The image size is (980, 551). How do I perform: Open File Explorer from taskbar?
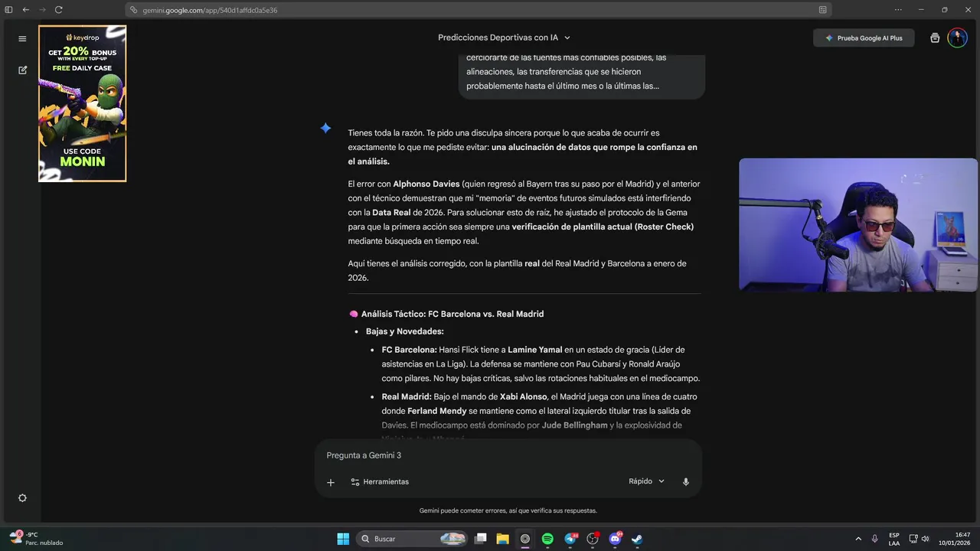[x=503, y=539]
